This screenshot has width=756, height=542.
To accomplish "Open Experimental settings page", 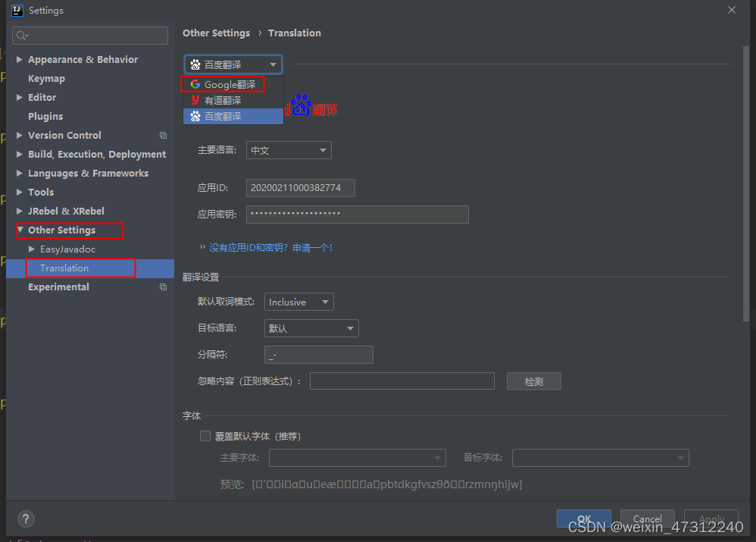I will tap(58, 287).
